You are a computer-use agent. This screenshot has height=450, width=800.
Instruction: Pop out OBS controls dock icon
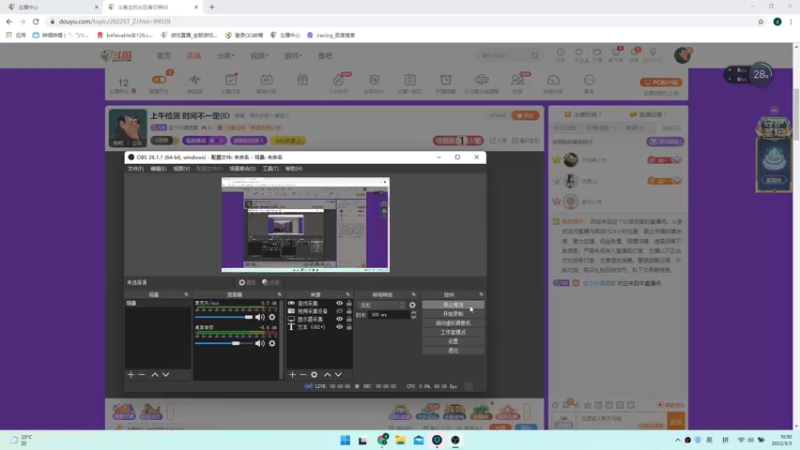[x=481, y=294]
